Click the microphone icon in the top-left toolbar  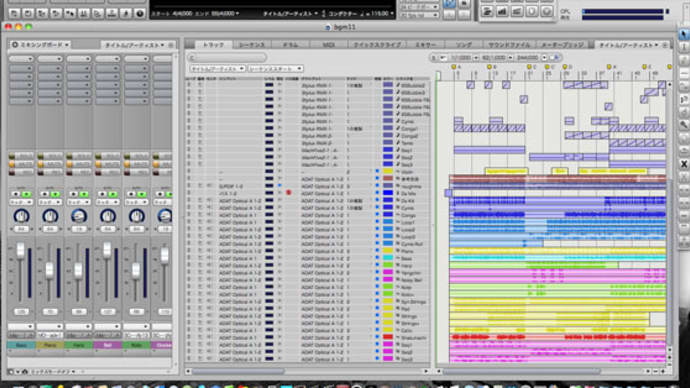[x=125, y=14]
